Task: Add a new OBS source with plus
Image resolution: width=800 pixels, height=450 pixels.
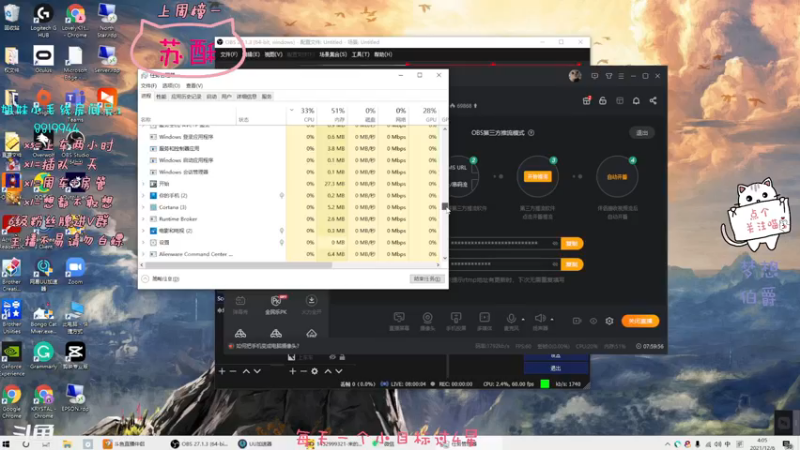Action: [x=292, y=371]
